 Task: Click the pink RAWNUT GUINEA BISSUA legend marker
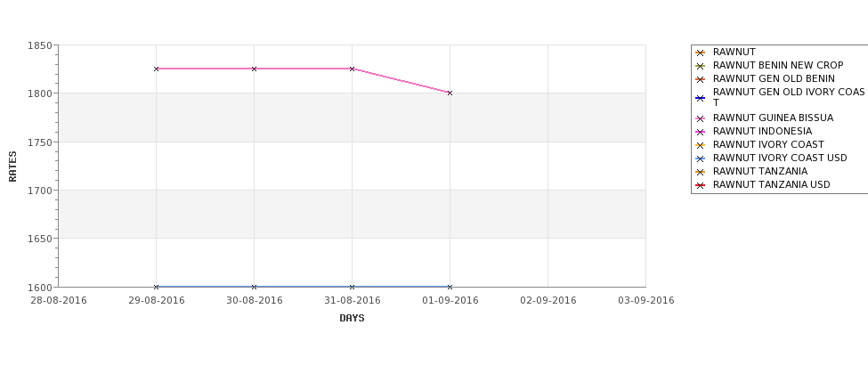[x=701, y=118]
